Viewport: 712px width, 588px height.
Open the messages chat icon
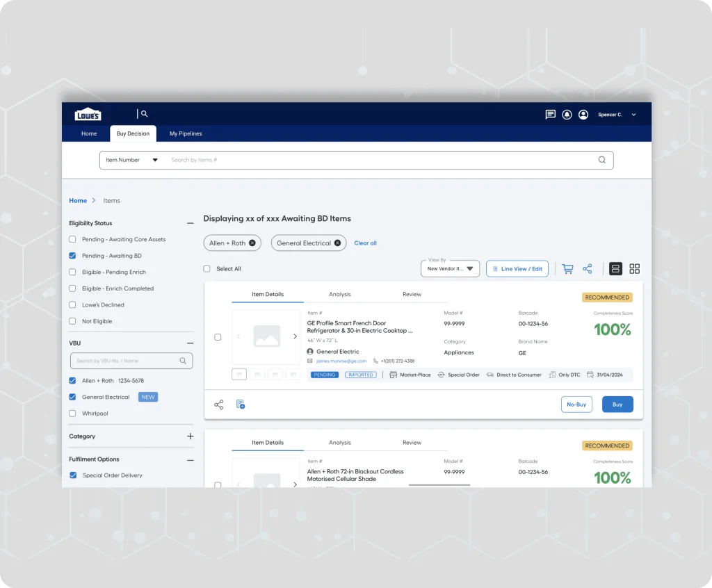(x=551, y=115)
